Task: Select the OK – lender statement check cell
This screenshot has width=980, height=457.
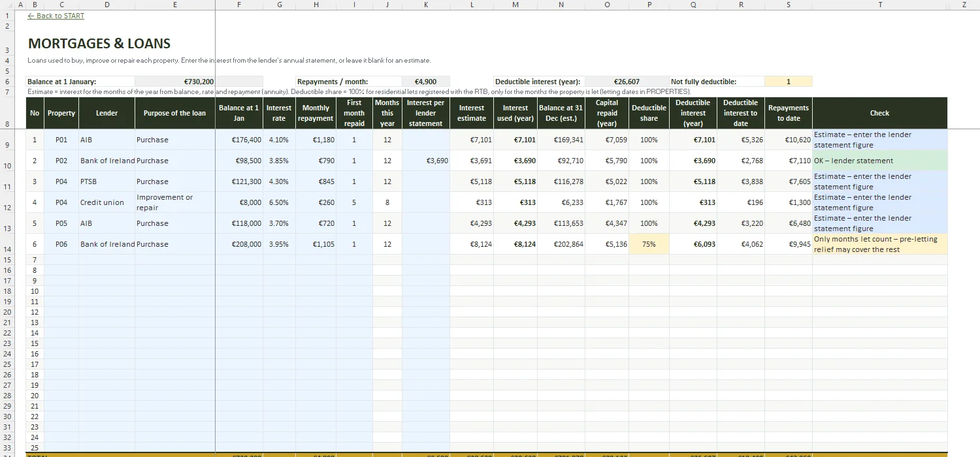Action: click(x=879, y=161)
